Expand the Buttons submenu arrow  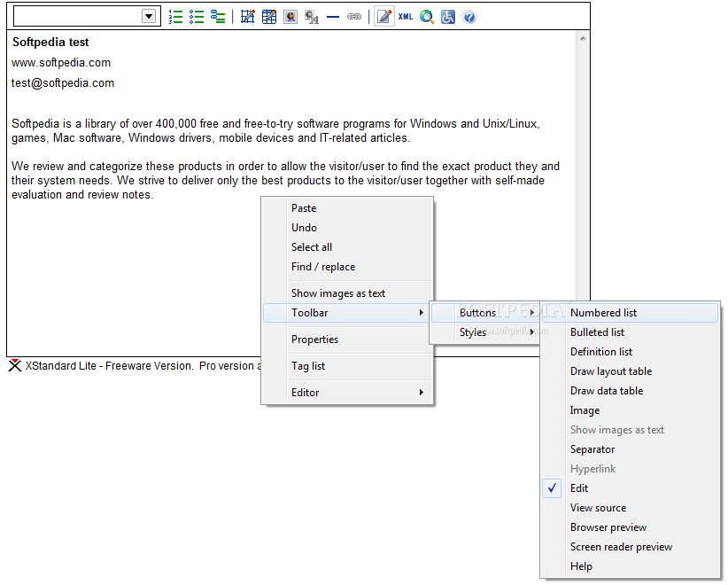tap(532, 313)
